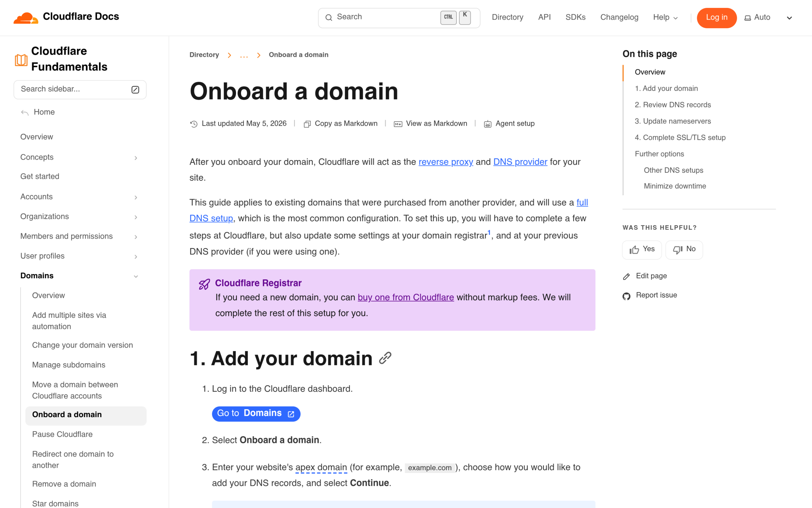Open Move a domain between Cloudflare accounts
Viewport: 812px width, 508px height.
(x=75, y=391)
